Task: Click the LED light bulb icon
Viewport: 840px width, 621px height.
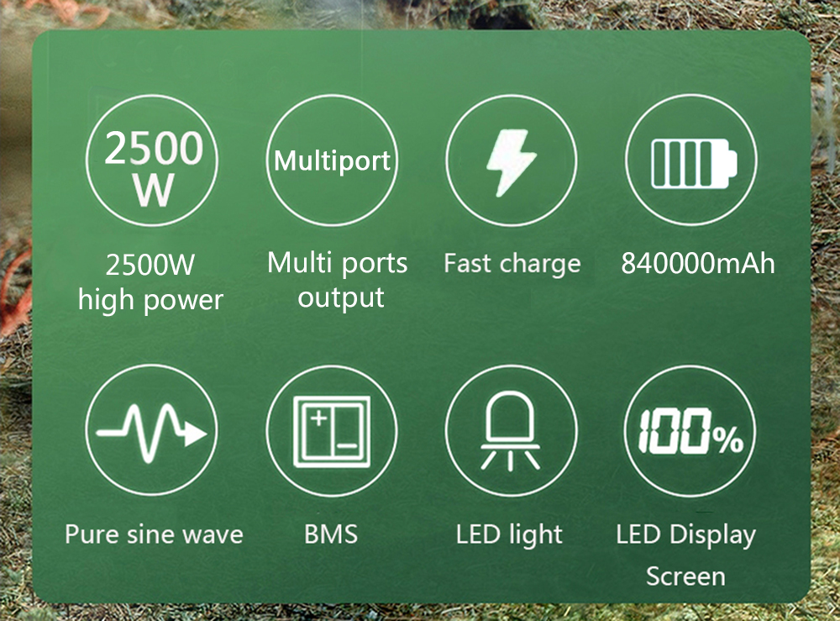Action: click(x=511, y=431)
